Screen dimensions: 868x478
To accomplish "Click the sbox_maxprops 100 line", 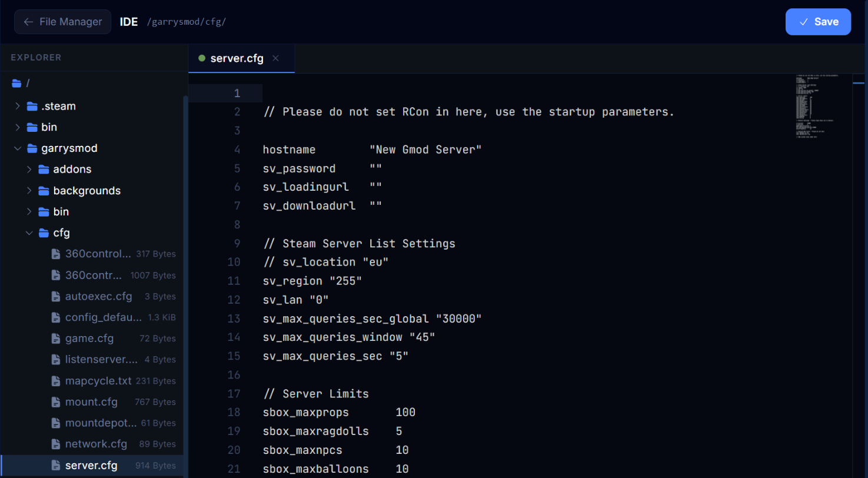I will (x=339, y=412).
